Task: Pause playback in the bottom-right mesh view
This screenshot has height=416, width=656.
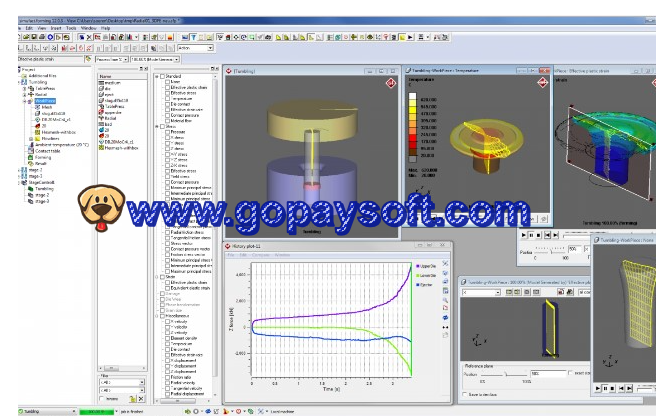Action: (605, 389)
